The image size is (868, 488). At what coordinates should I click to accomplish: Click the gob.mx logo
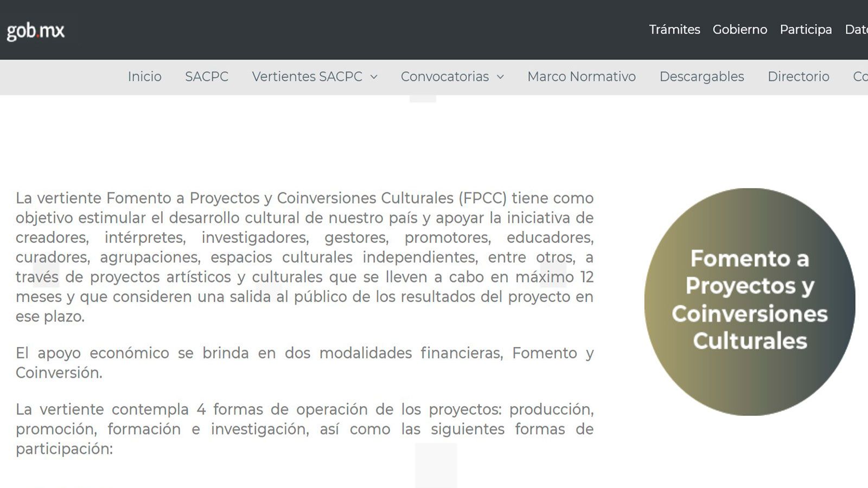tap(35, 31)
